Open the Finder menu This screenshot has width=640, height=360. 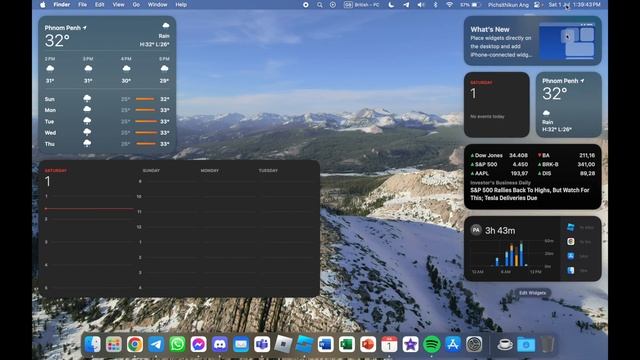click(62, 4)
